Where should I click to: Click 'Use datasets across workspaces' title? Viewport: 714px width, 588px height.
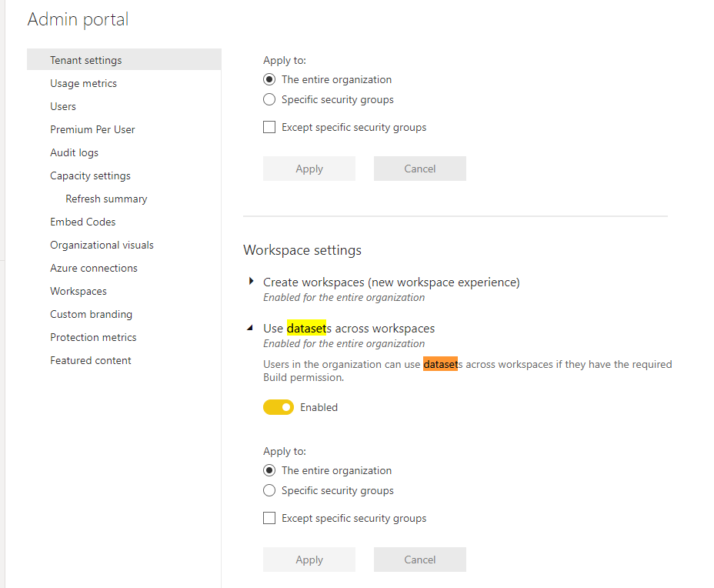click(349, 329)
